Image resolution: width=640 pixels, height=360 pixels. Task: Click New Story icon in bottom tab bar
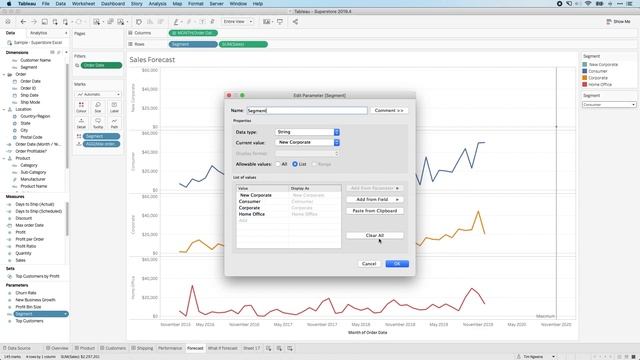click(290, 348)
